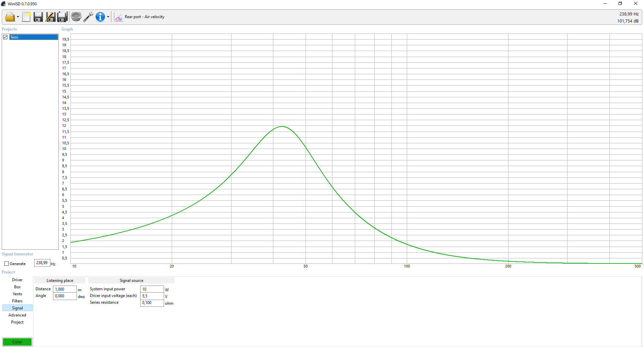The image size is (644, 347).
Task: Toggle the Teini project checkbox
Action: [x=5, y=37]
